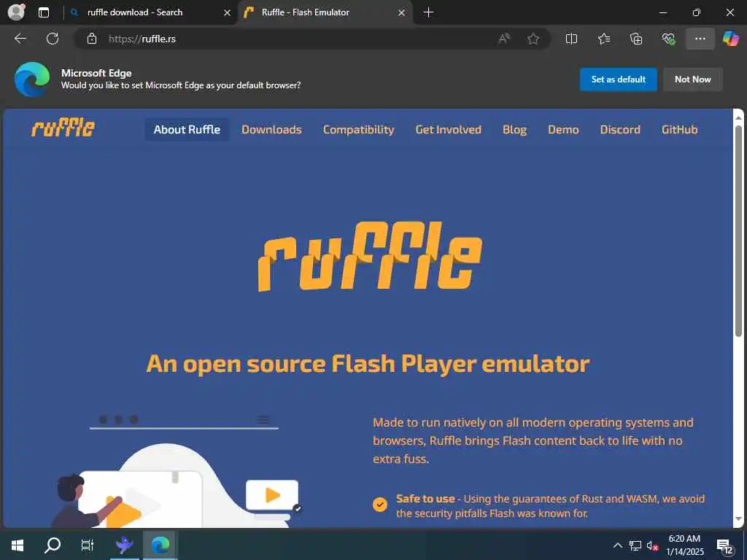Open the Windows Start menu
Screen dimensions: 747x560
pos(18,545)
